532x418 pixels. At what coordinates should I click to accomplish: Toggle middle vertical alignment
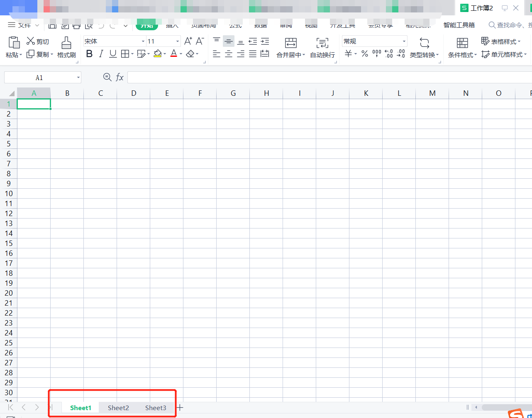pyautogui.click(x=229, y=41)
